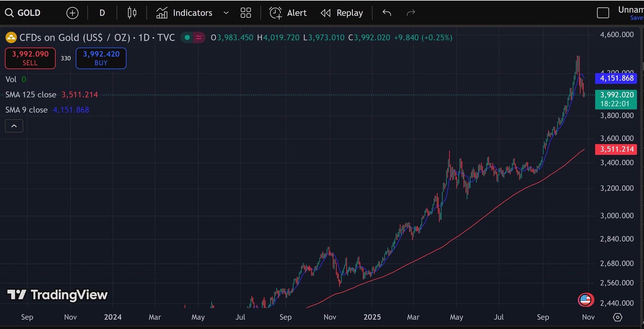
Task: Change the D timeframe interval
Action: [102, 13]
